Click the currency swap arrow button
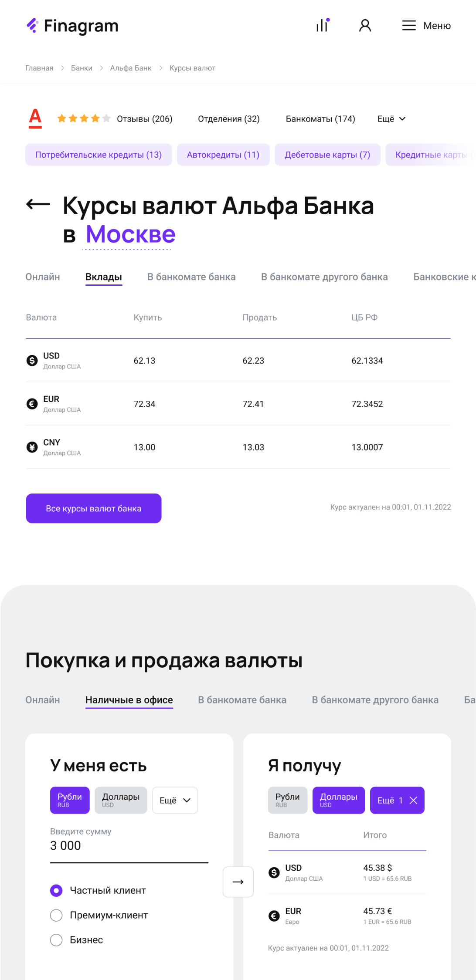This screenshot has width=476, height=980. point(238,882)
